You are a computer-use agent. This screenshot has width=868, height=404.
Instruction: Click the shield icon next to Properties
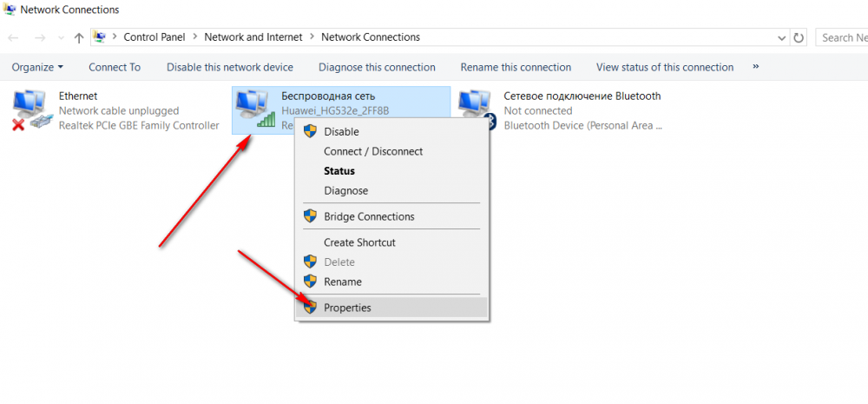[x=310, y=308]
